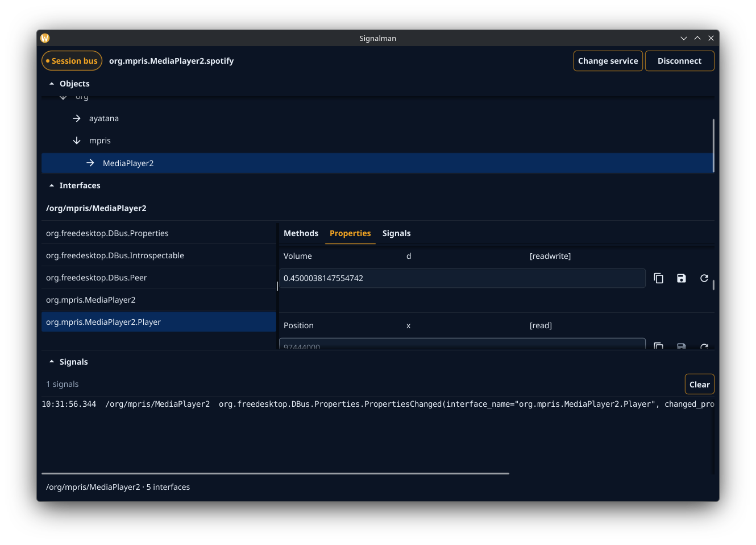Viewport: 756px width, 545px height.
Task: Click the Position property name
Action: click(298, 325)
